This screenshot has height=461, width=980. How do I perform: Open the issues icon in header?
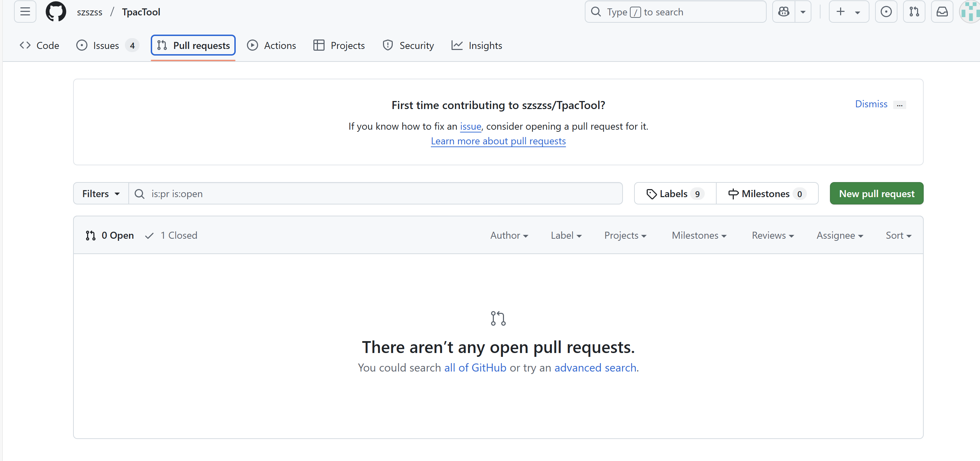886,12
